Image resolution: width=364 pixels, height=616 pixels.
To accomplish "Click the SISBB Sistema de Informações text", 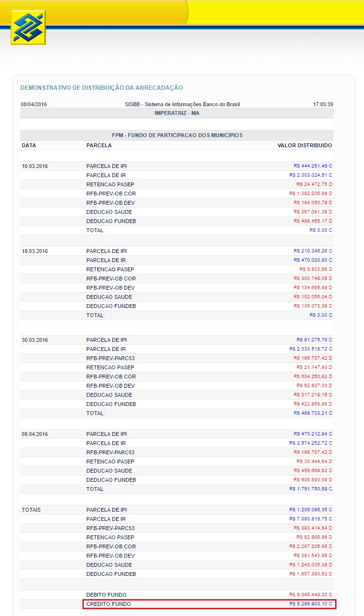I will (182, 104).
